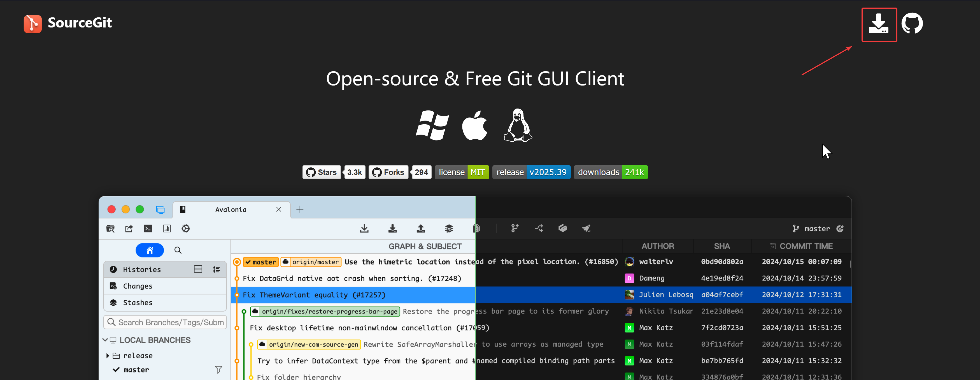Switch to the Avalonia tab
Image resolution: width=980 pixels, height=380 pixels.
coord(231,209)
